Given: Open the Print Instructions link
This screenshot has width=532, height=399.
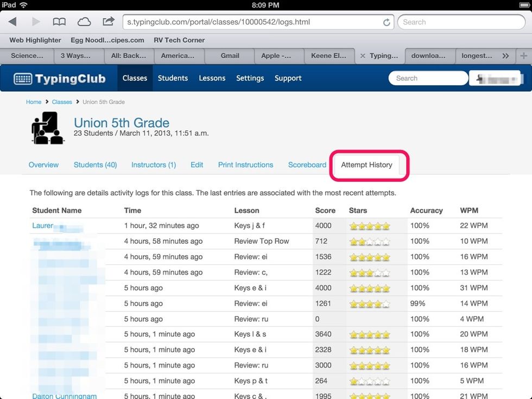Looking at the screenshot, I should tap(245, 164).
